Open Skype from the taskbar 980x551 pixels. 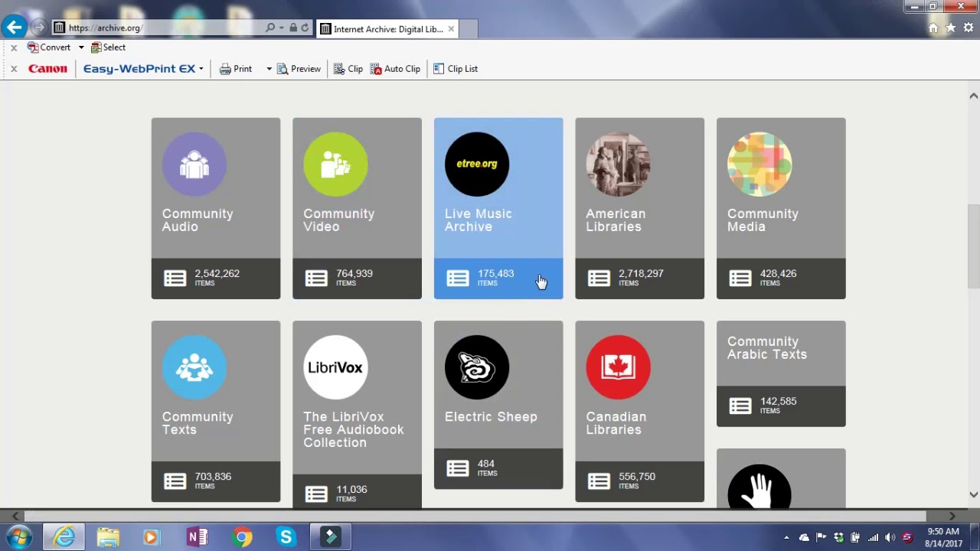tap(286, 537)
